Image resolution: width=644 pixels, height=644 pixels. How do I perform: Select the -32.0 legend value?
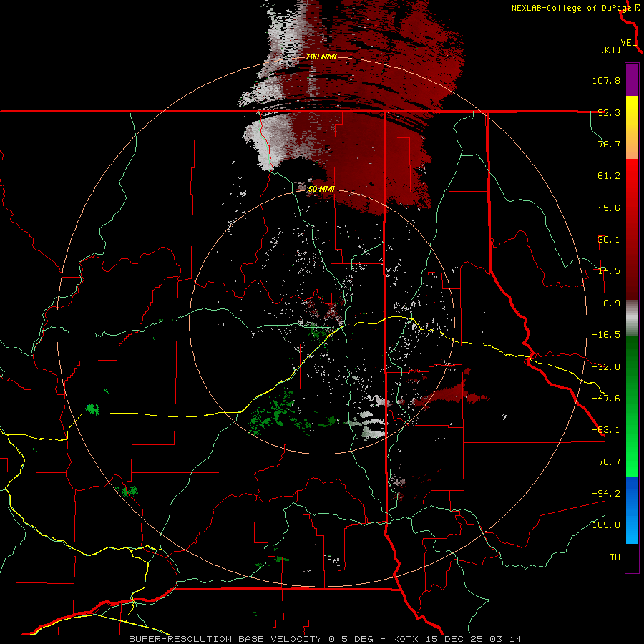coord(606,367)
